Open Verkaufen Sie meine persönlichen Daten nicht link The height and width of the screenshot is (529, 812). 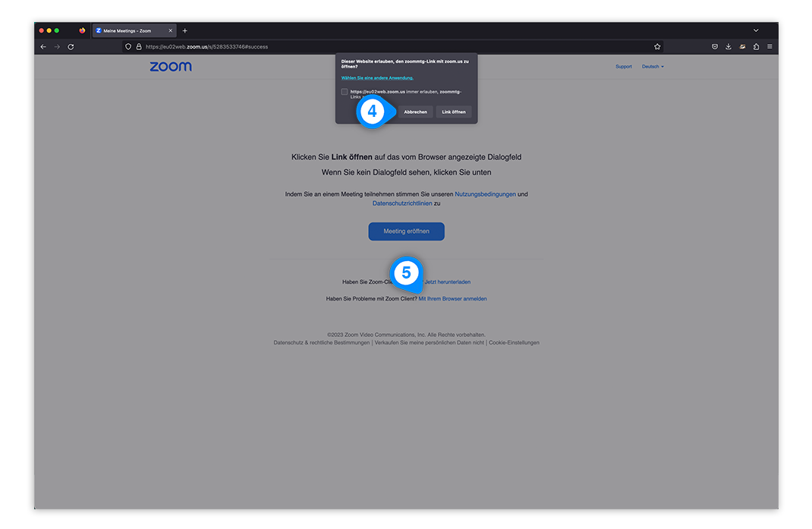430,342
